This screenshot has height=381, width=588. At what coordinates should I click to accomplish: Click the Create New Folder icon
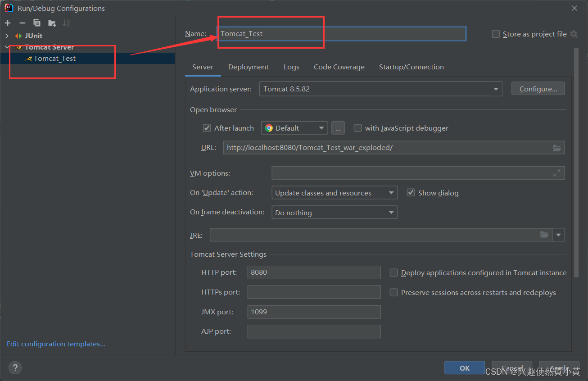[52, 23]
